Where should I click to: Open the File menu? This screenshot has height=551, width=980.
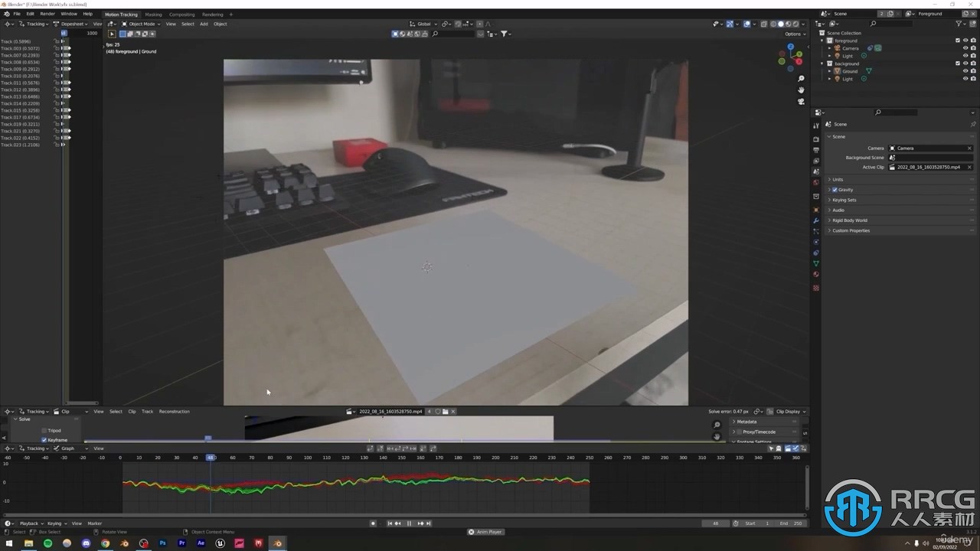click(17, 14)
